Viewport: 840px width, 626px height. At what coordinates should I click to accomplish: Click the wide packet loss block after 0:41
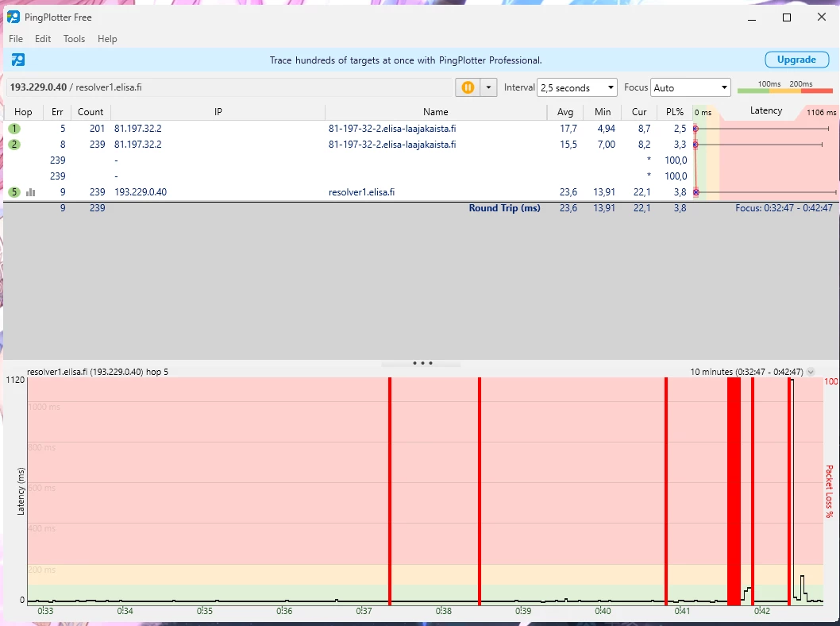coord(734,491)
